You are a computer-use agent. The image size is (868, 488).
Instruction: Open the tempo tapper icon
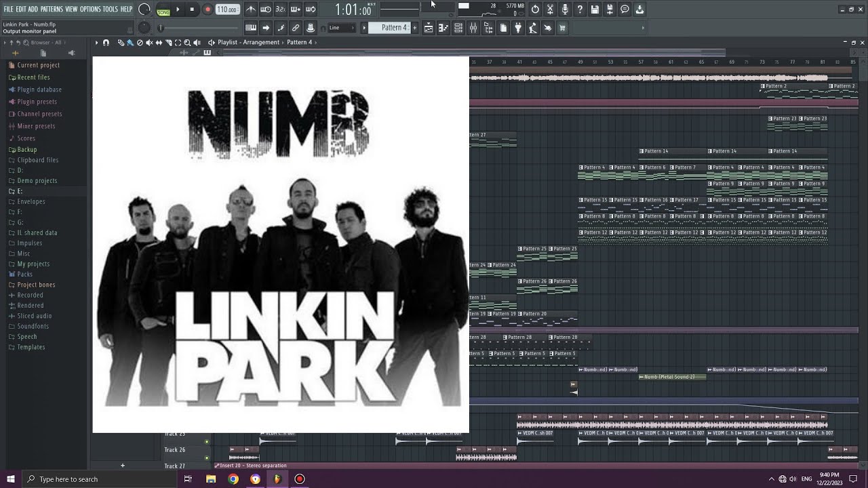click(533, 28)
